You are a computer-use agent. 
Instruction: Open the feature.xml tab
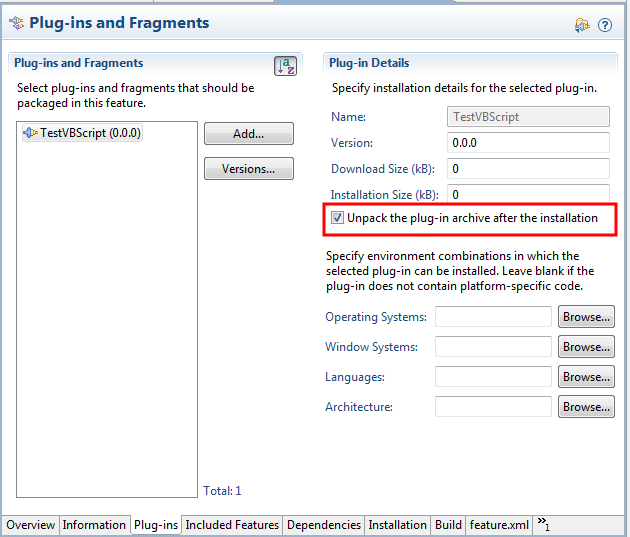[x=499, y=525]
